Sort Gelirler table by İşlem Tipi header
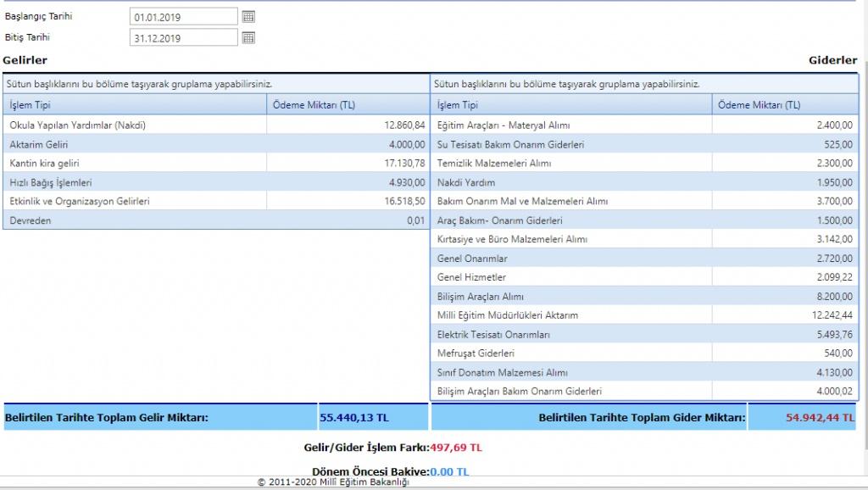Viewport: 868px width, 490px height. click(x=135, y=104)
